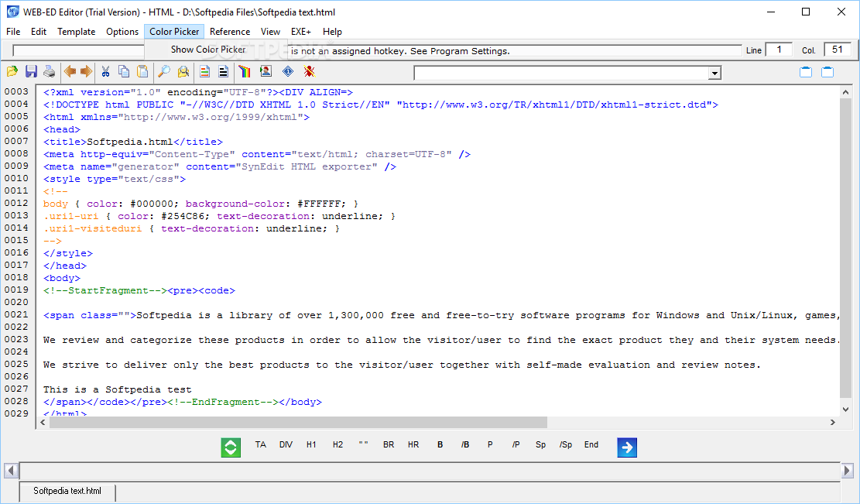Image resolution: width=860 pixels, height=504 pixels.
Task: Click the Line number field
Action: [779, 50]
